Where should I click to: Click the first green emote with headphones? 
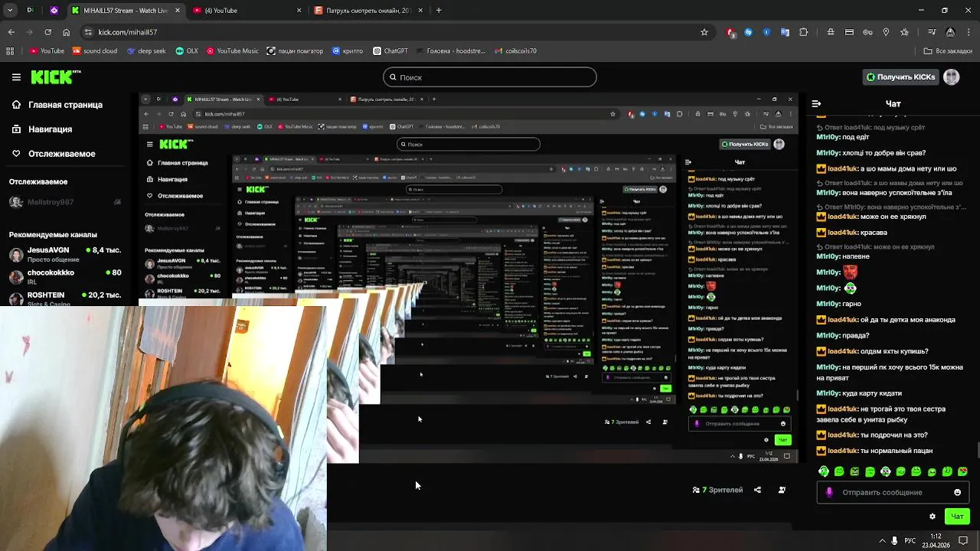pos(823,471)
